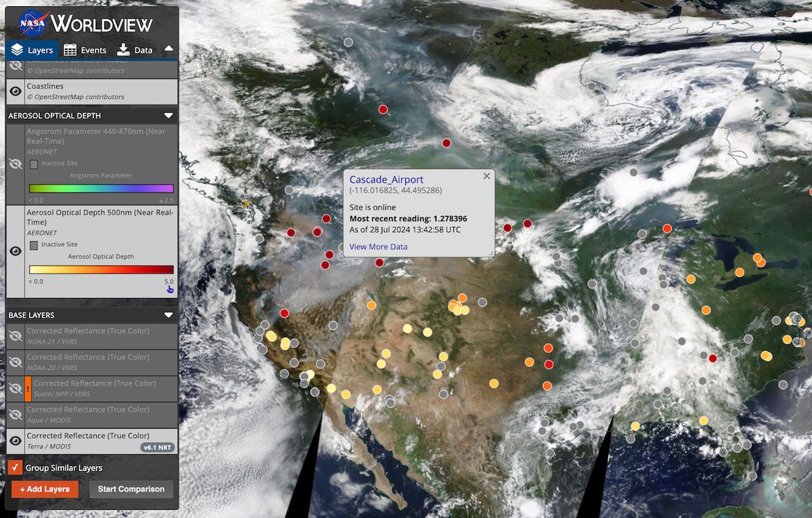Click the 'Site is online' text

pyautogui.click(x=372, y=207)
